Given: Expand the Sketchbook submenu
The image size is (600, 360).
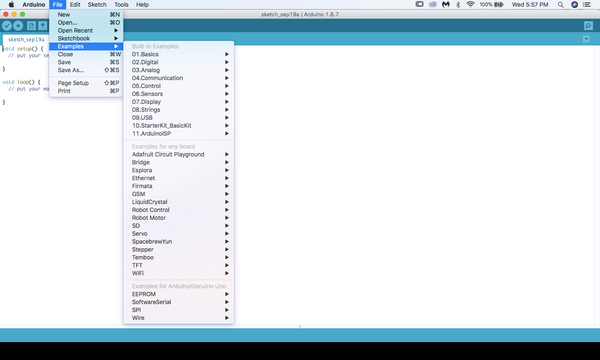Looking at the screenshot, I should pyautogui.click(x=86, y=38).
